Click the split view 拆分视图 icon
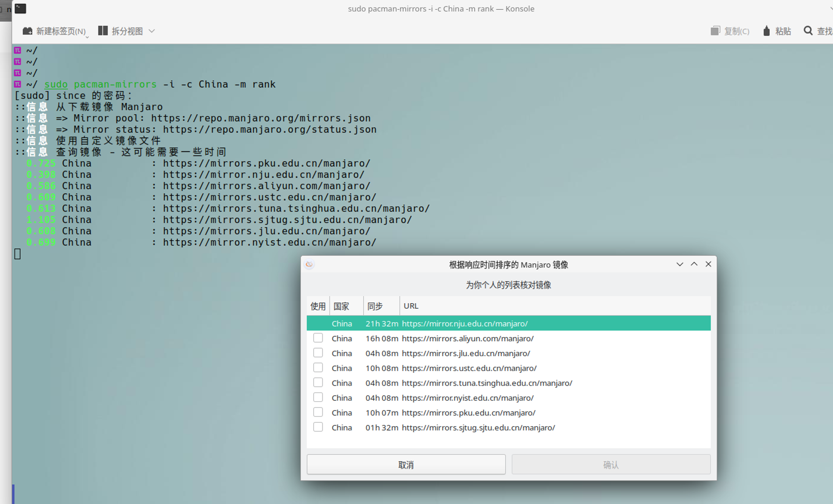This screenshot has height=504, width=833. pos(103,31)
